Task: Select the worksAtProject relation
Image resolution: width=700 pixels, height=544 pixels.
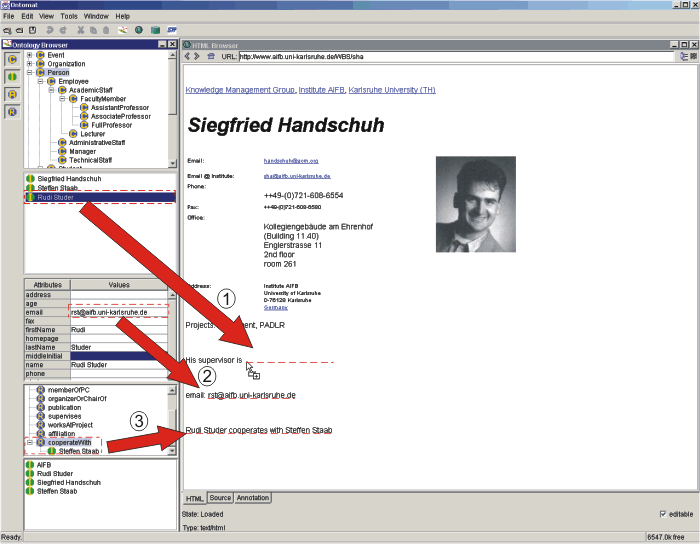Action: (71, 425)
